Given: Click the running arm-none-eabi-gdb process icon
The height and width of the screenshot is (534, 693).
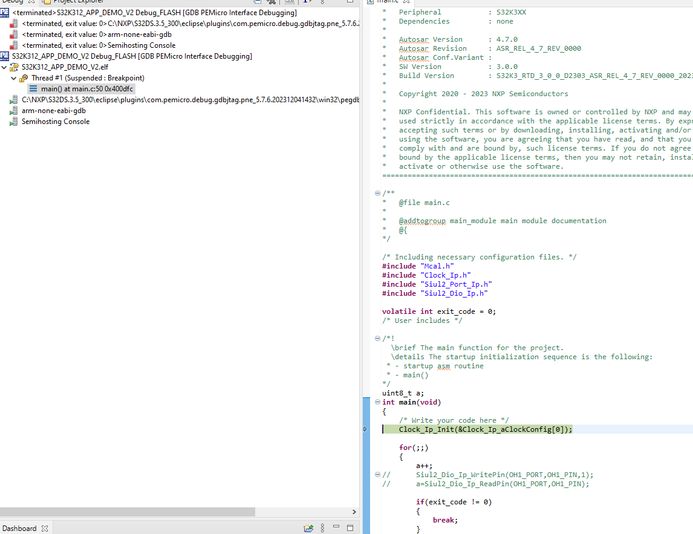Looking at the screenshot, I should (x=14, y=111).
